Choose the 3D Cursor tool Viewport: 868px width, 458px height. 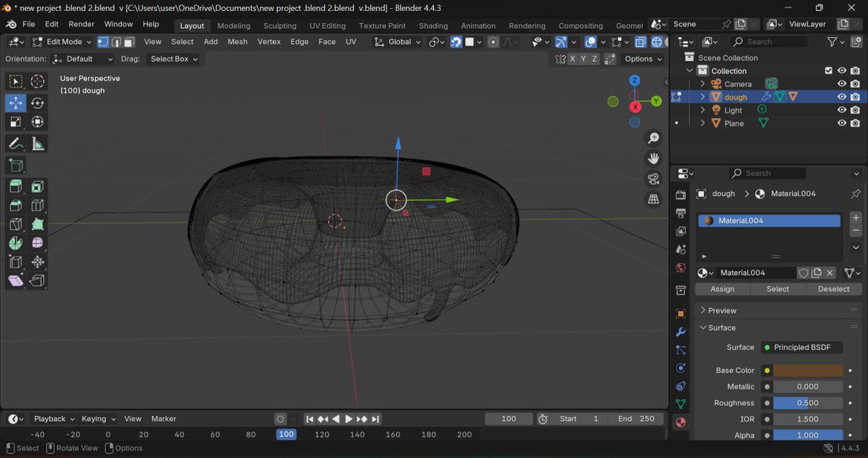pos(38,82)
